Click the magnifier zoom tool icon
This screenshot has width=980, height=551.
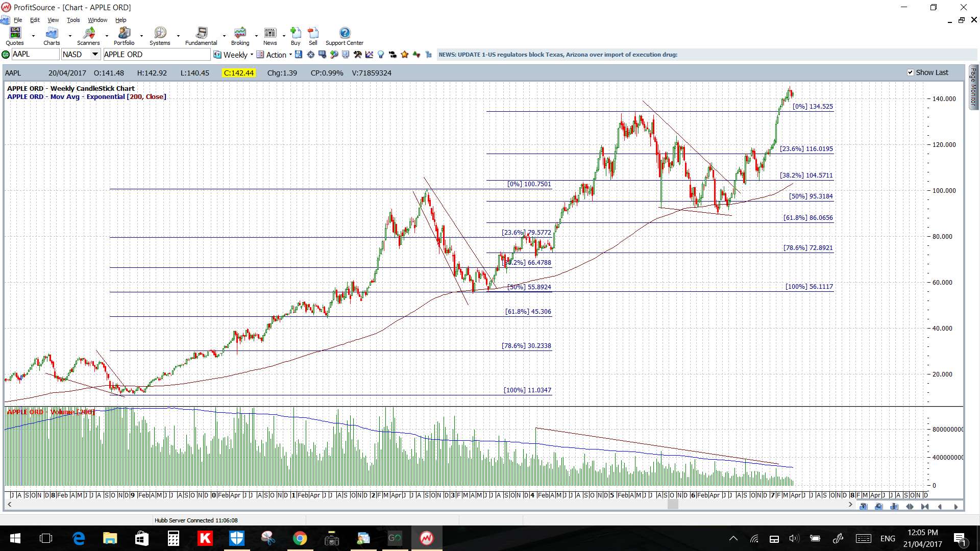tap(334, 55)
